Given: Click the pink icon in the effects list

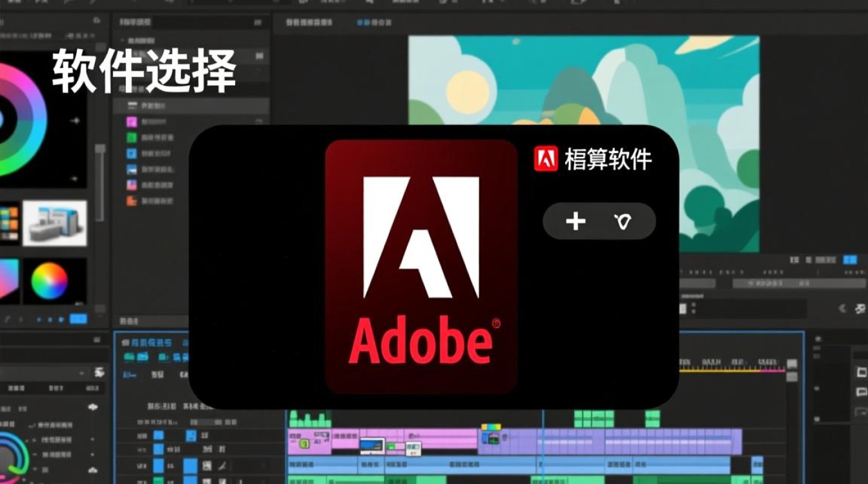Looking at the screenshot, I should pos(132,122).
